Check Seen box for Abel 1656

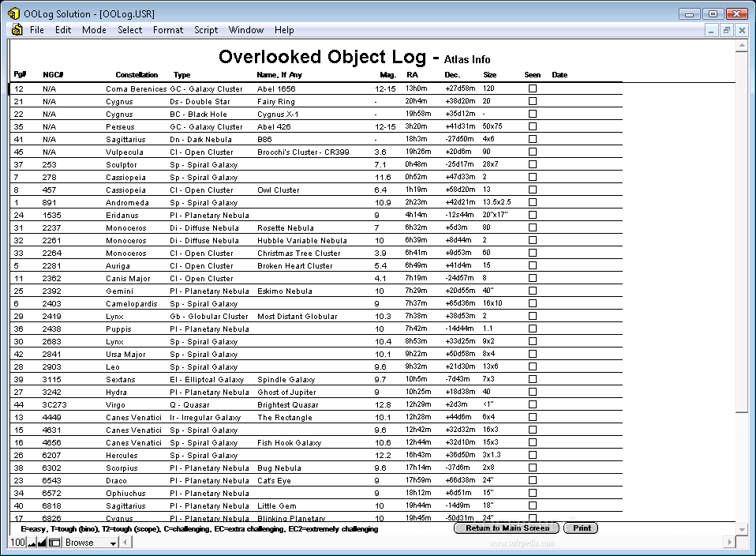[x=533, y=88]
